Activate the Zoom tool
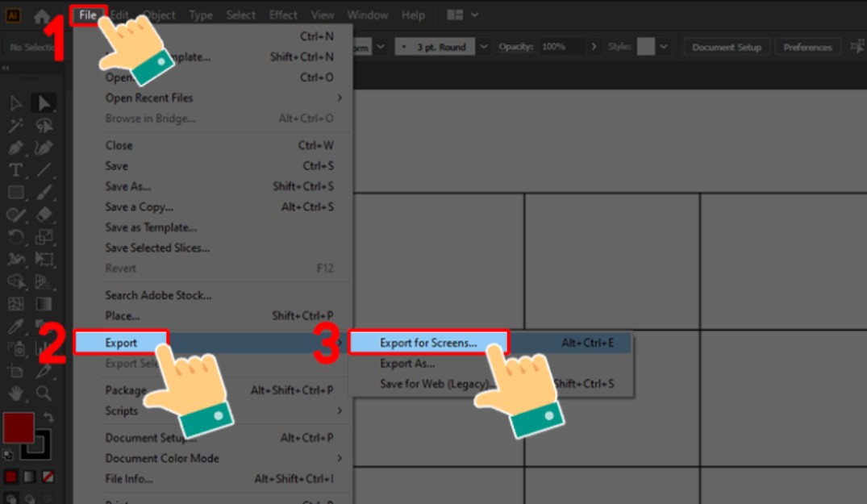This screenshot has height=504, width=867. (x=44, y=393)
